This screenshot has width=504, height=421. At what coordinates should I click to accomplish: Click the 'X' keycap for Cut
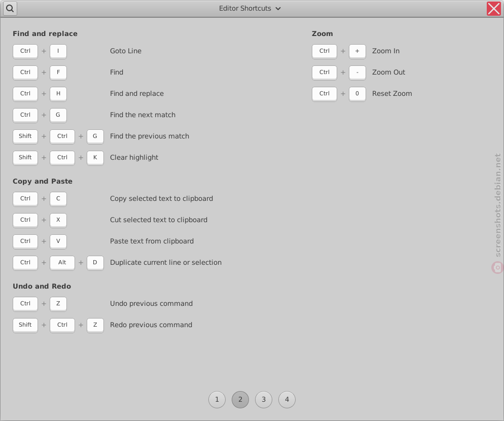[x=58, y=220]
